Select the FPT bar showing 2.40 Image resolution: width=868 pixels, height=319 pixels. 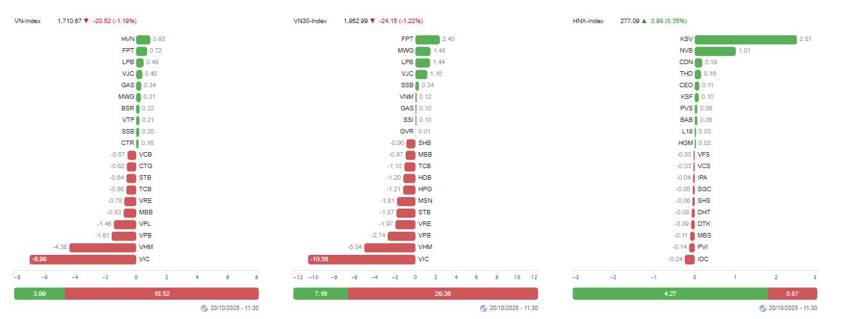(428, 40)
